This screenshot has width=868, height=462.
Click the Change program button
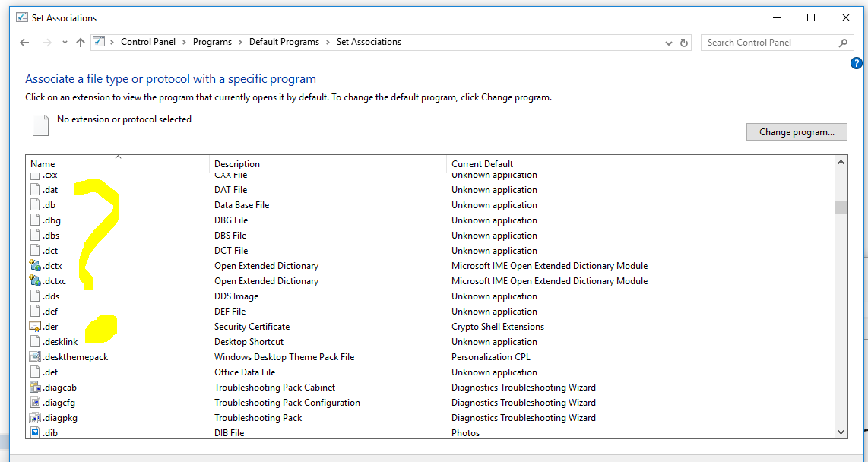797,131
